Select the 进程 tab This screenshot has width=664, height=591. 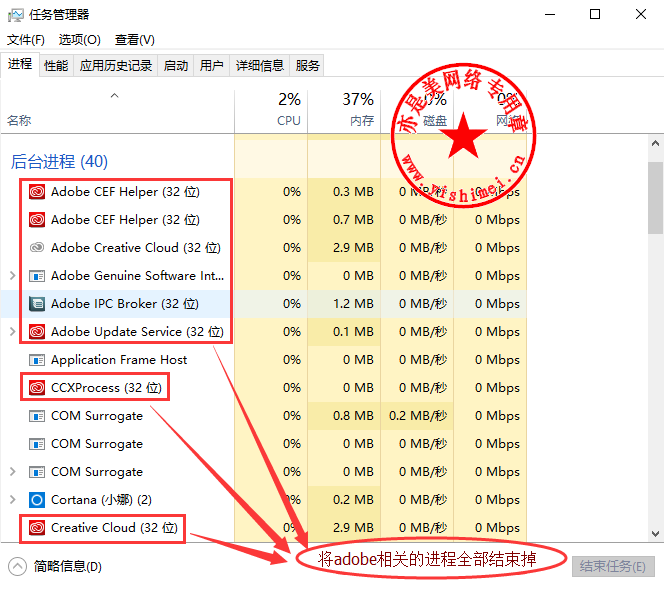pyautogui.click(x=20, y=64)
